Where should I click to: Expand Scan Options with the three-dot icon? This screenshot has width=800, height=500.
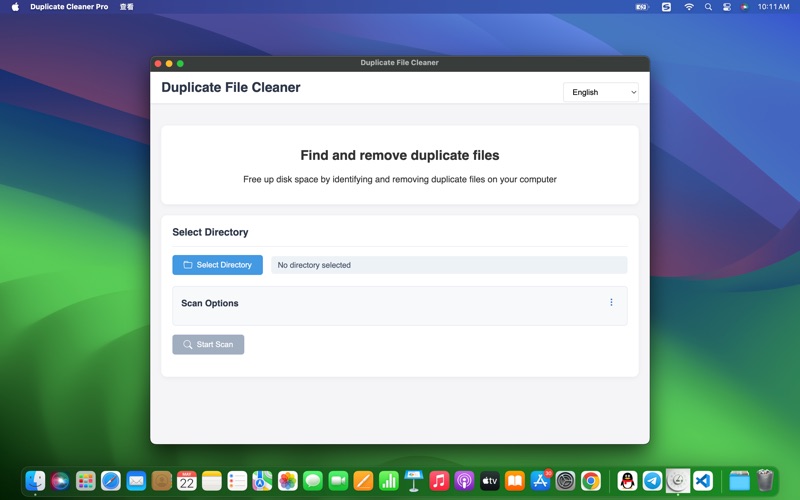pyautogui.click(x=611, y=302)
